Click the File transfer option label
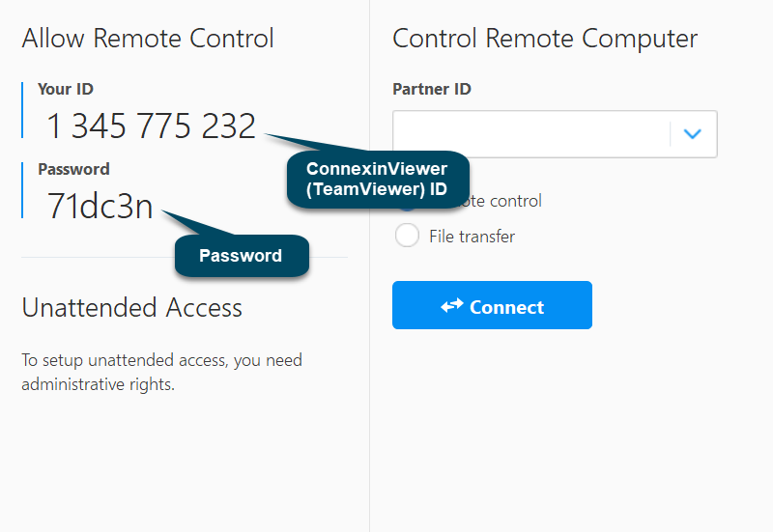The image size is (773, 532). point(472,236)
